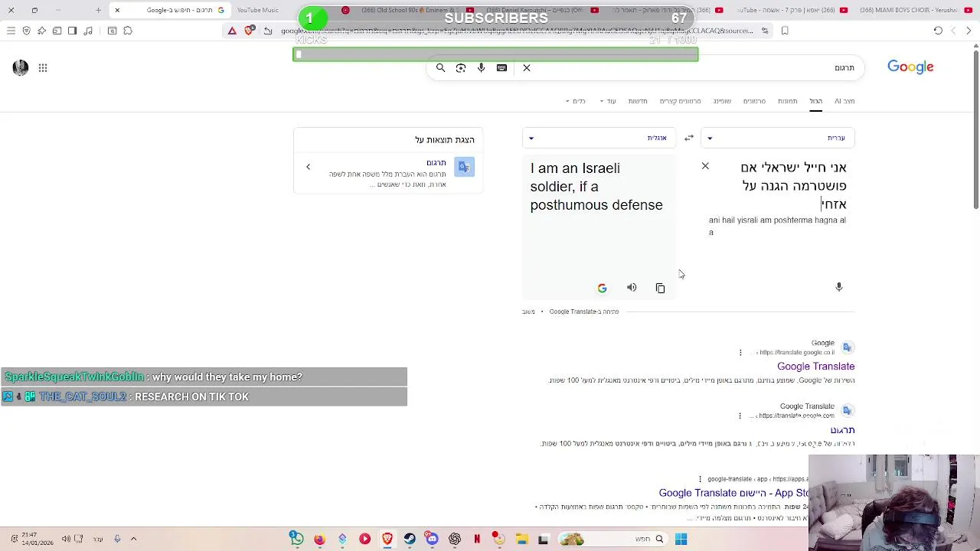Click the משוב feedback link
980x551 pixels.
click(528, 311)
